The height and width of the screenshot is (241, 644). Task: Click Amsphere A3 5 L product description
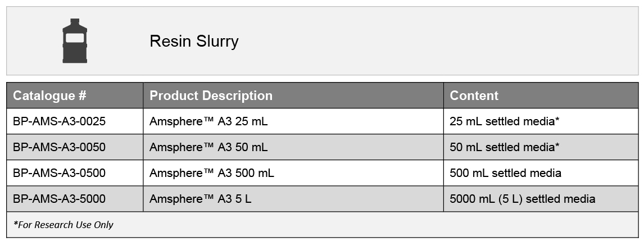tap(201, 199)
